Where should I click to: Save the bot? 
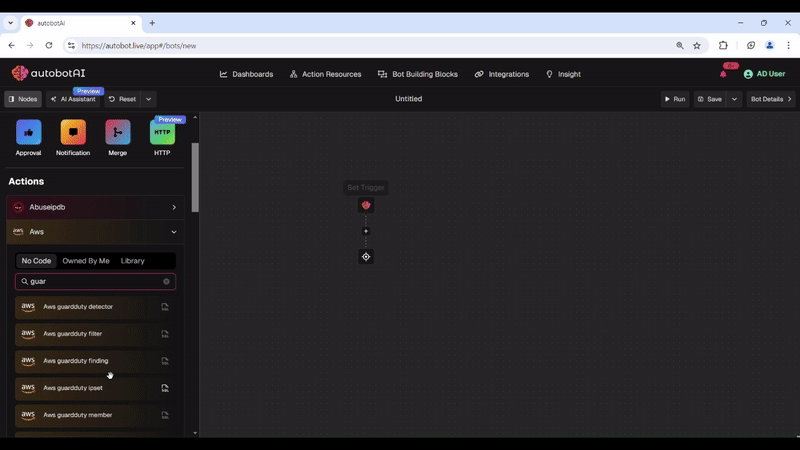pyautogui.click(x=710, y=99)
